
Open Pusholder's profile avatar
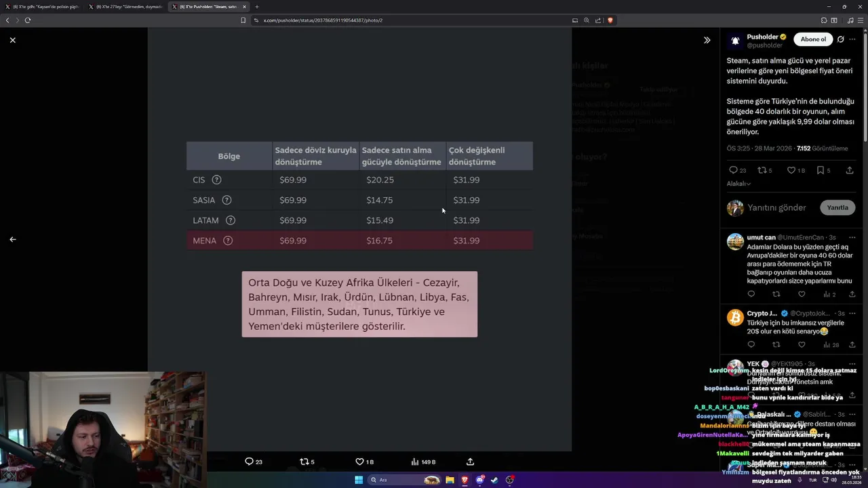[x=735, y=41]
